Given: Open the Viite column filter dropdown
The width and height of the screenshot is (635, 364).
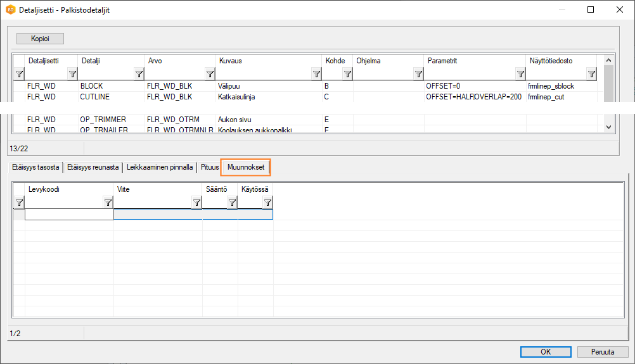Looking at the screenshot, I should coord(196,203).
